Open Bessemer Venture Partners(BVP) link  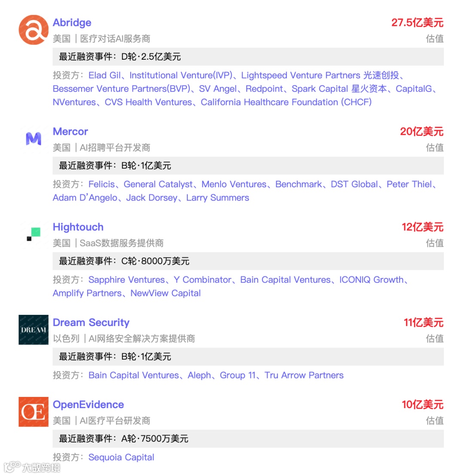pos(122,88)
